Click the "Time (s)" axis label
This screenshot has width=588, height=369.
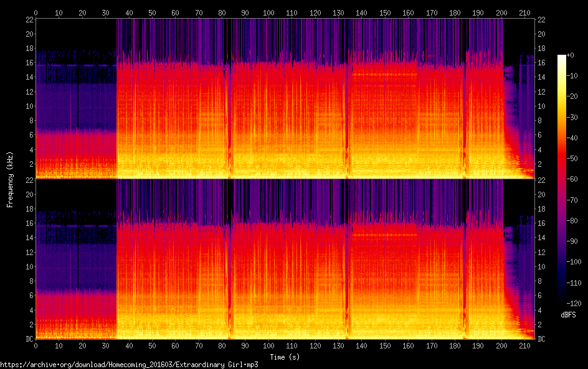coord(286,357)
